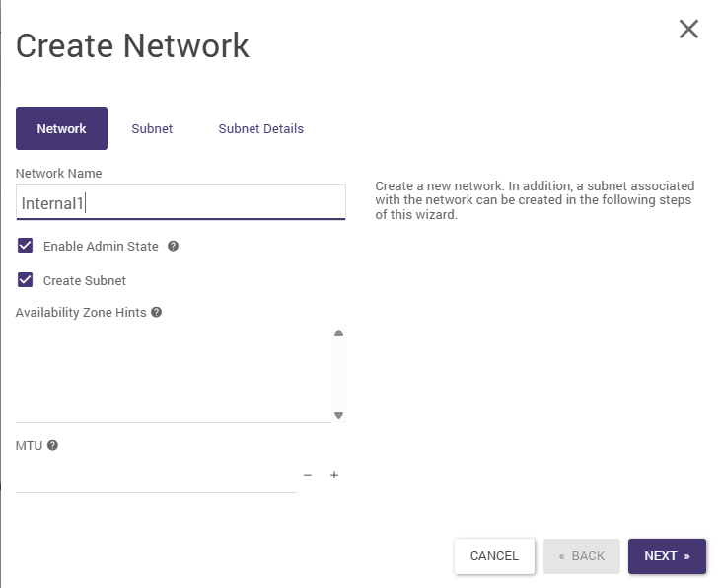Decrease MTU value with minus button

point(308,475)
